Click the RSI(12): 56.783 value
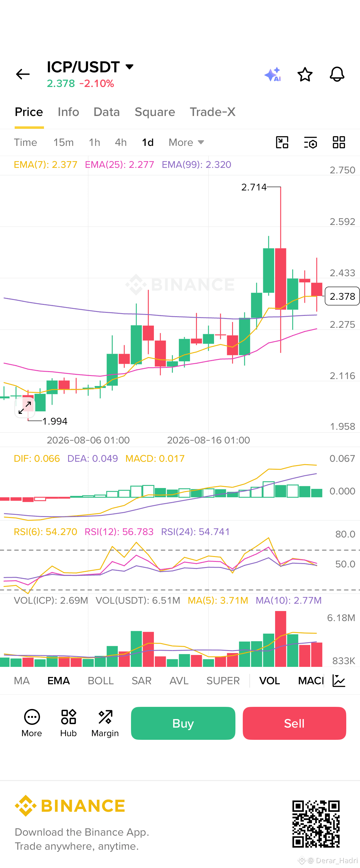The width and height of the screenshot is (360, 868). (119, 532)
